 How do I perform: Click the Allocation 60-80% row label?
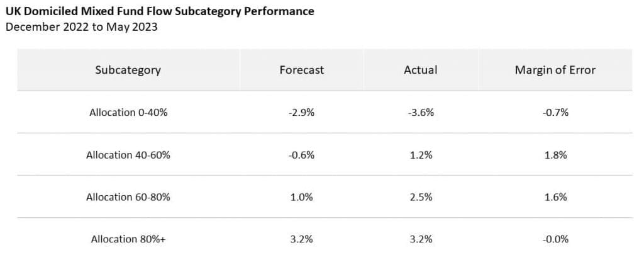(128, 197)
